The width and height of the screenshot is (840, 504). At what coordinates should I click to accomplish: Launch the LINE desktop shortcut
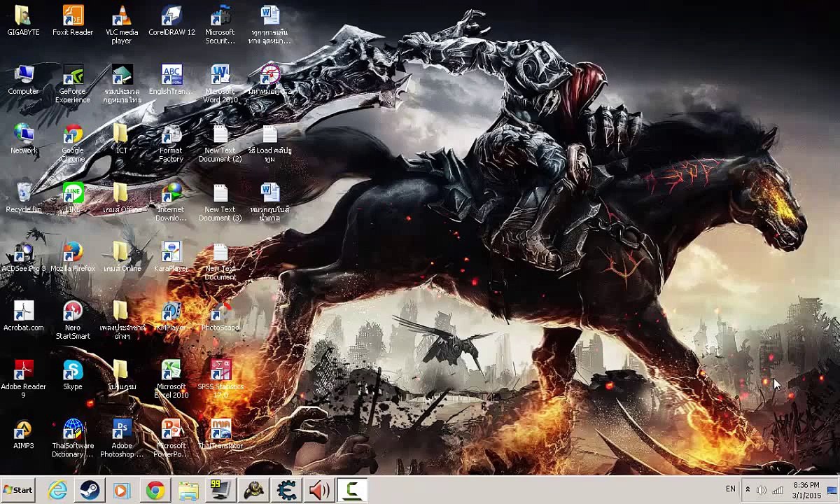73,197
